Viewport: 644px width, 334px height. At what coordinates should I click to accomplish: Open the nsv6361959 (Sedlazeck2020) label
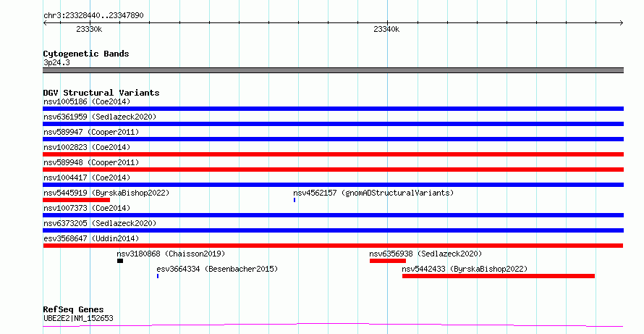[x=100, y=117]
